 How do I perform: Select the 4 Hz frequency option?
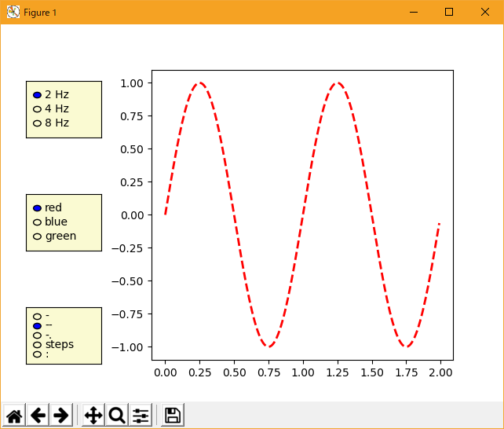(37, 108)
